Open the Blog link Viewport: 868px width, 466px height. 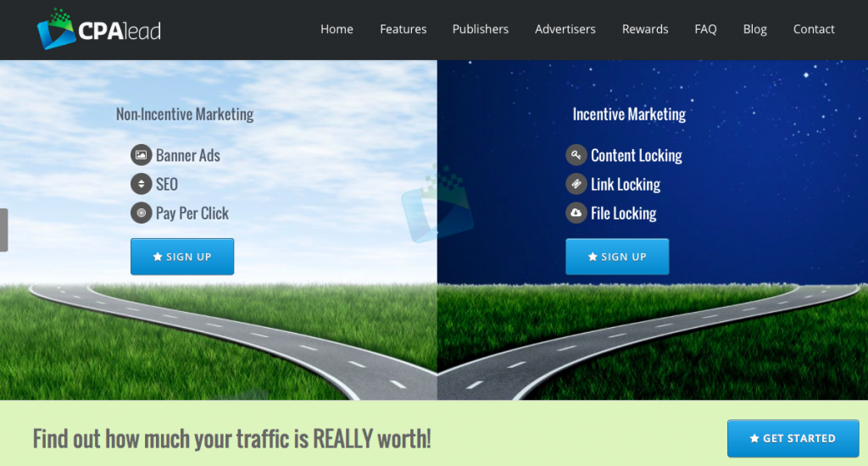coord(754,29)
